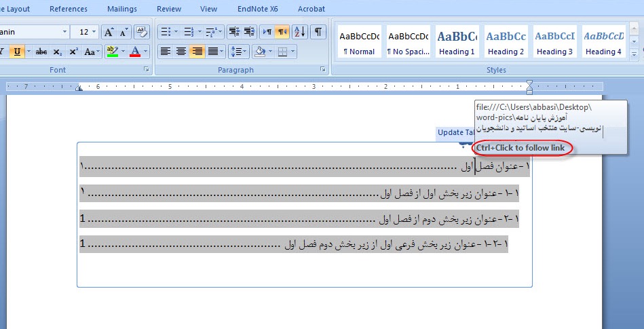Click the Grow Font icon
Viewport: 644px width, 329px height.
(x=109, y=32)
